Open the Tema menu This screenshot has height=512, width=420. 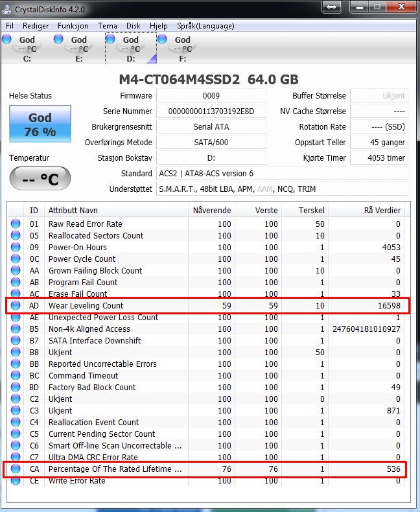pyautogui.click(x=108, y=26)
